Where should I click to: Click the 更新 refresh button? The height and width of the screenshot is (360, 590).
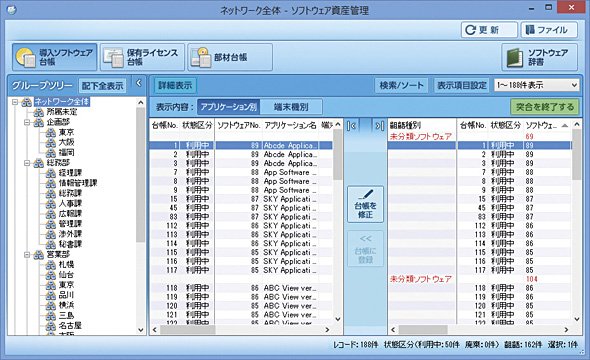489,30
